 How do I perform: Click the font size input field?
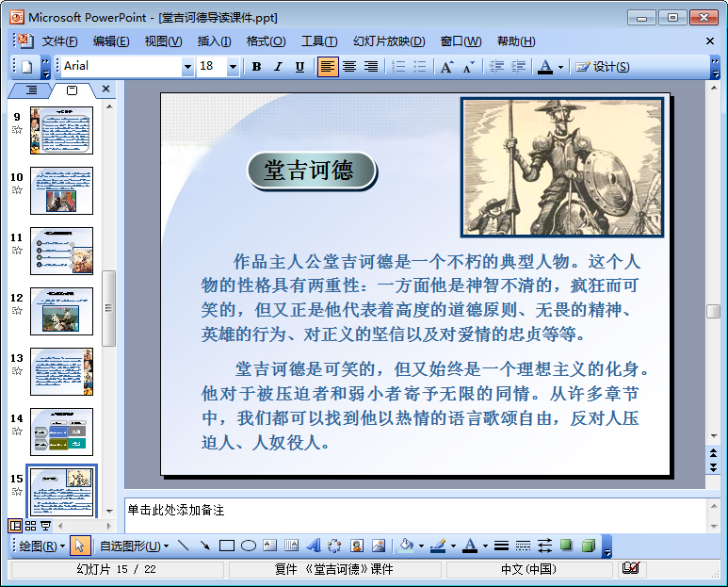tap(212, 66)
